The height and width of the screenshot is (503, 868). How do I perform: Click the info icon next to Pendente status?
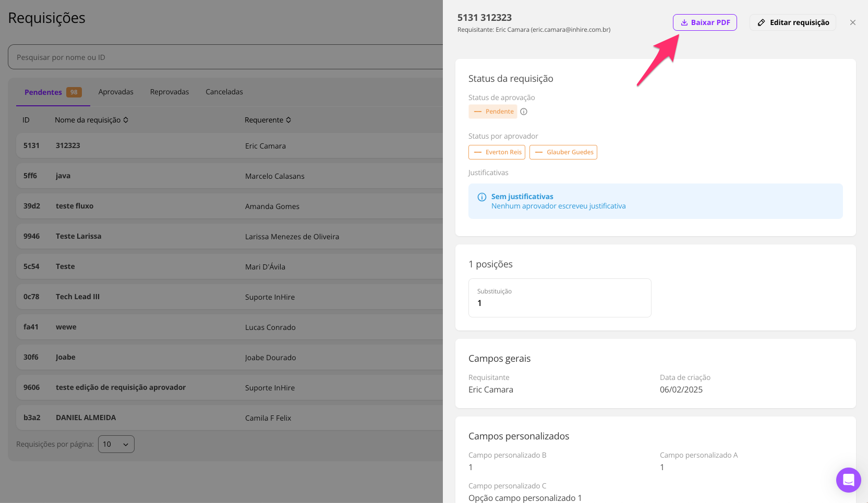(524, 112)
